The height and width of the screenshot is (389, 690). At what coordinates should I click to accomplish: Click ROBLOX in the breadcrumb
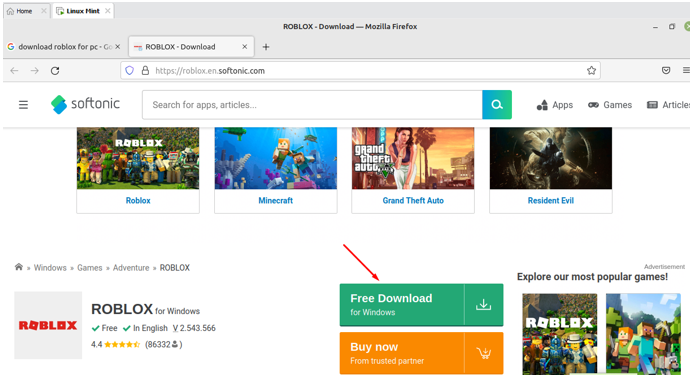[175, 268]
